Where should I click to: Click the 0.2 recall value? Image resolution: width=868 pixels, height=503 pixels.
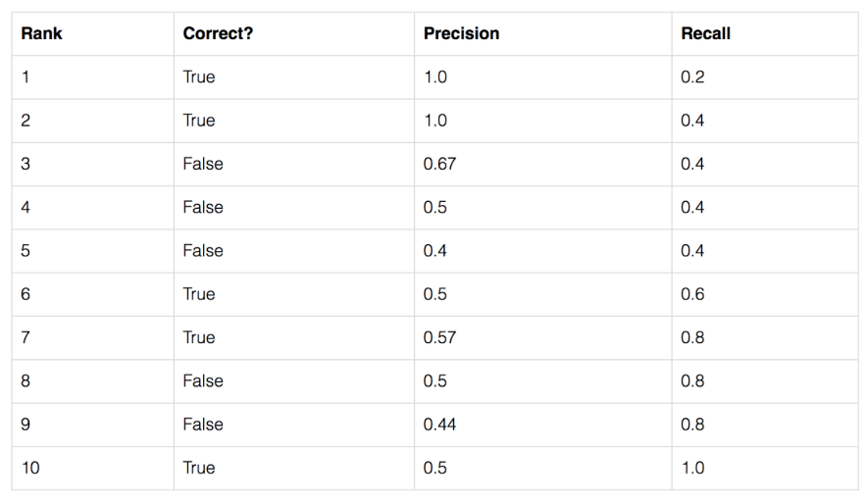(692, 77)
